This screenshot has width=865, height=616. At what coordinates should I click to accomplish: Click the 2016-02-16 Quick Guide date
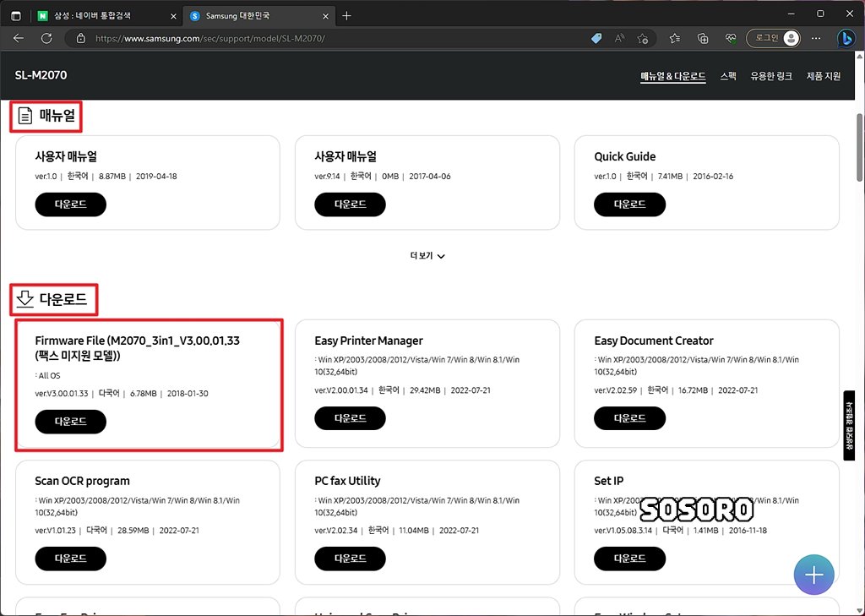point(713,176)
